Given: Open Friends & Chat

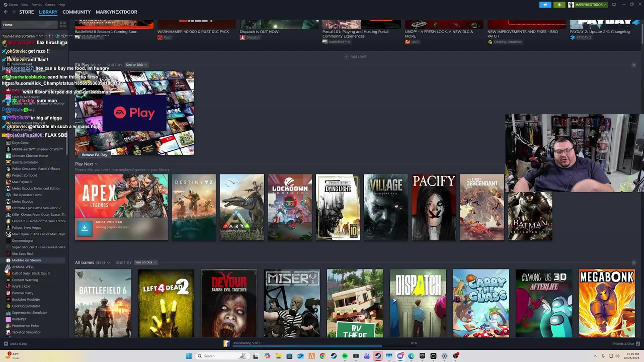Looking at the screenshot, I should pos(626,344).
